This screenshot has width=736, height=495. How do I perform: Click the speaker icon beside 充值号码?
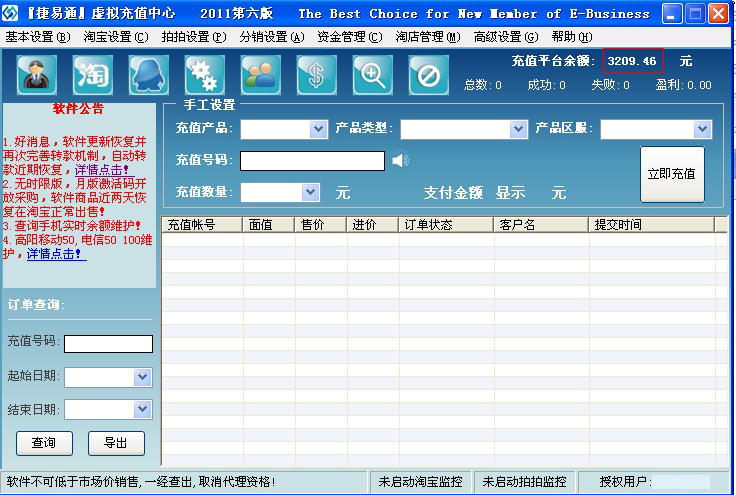(x=400, y=161)
